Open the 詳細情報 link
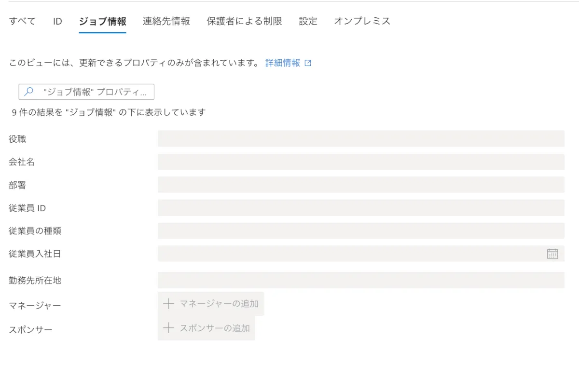This screenshot has height=392, width=579. (283, 63)
